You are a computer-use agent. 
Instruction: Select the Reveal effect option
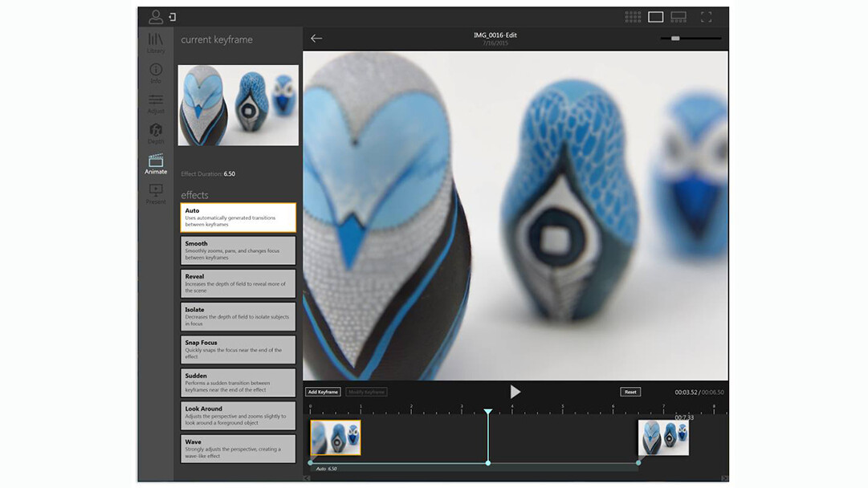pos(238,283)
